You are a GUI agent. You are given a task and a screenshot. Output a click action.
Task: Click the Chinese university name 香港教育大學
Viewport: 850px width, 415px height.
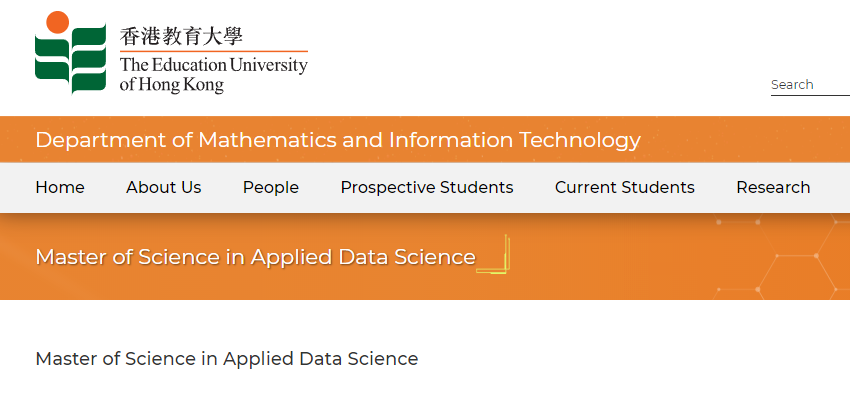[181, 36]
